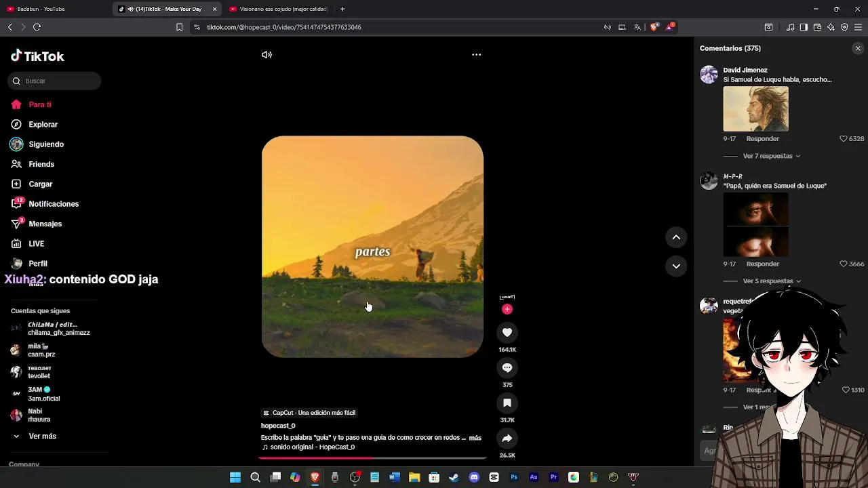This screenshot has height=488, width=868.
Task: Open David Jimenez's comment image
Action: pos(755,108)
